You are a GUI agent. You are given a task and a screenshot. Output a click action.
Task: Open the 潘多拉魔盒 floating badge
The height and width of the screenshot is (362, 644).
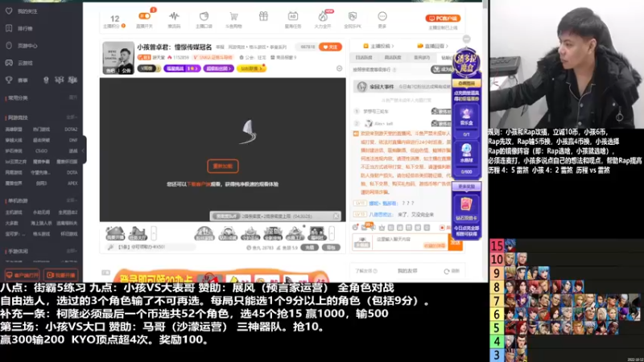[x=466, y=62]
